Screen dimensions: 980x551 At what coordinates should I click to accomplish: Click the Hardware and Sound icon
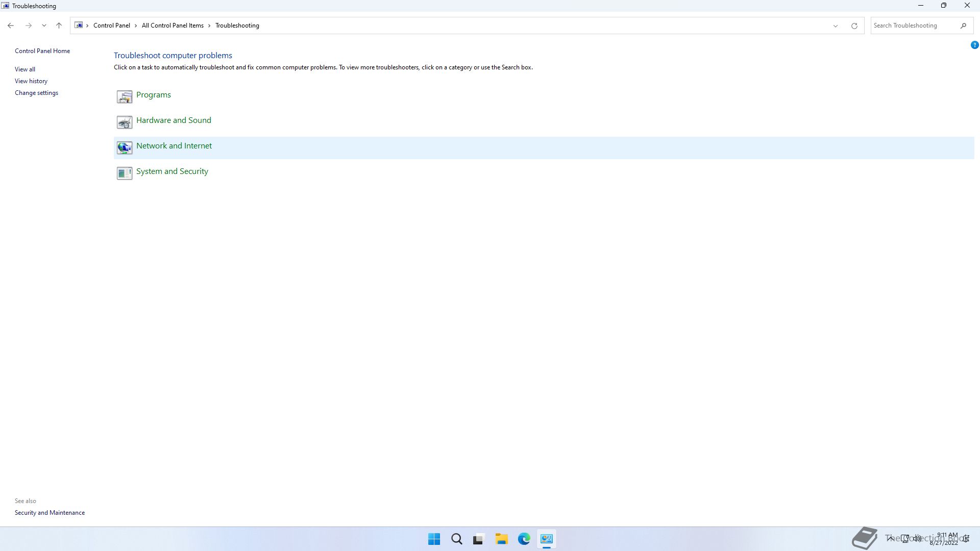pyautogui.click(x=124, y=122)
